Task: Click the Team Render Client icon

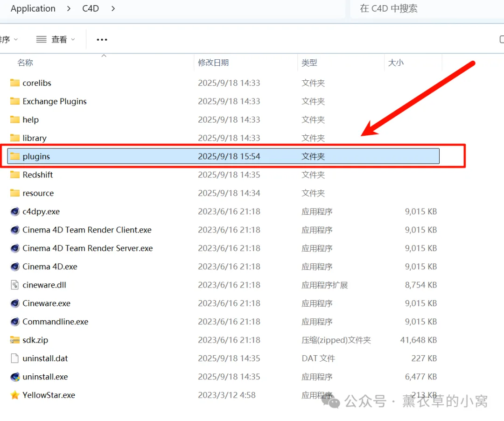Action: click(15, 230)
